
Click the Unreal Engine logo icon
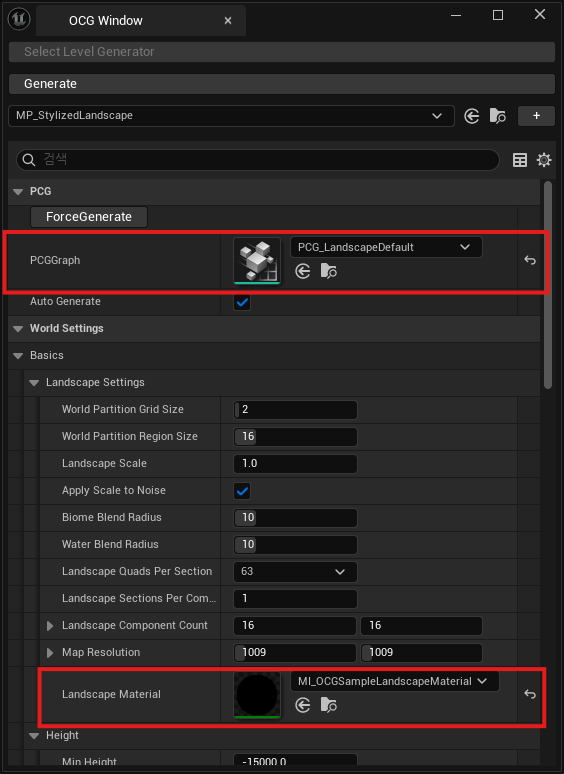[19, 19]
